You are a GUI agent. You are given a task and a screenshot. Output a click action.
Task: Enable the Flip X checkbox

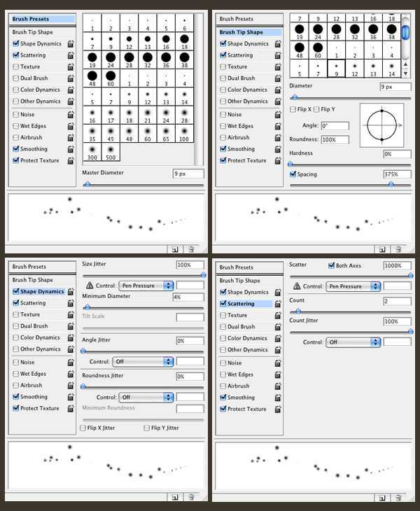point(293,109)
